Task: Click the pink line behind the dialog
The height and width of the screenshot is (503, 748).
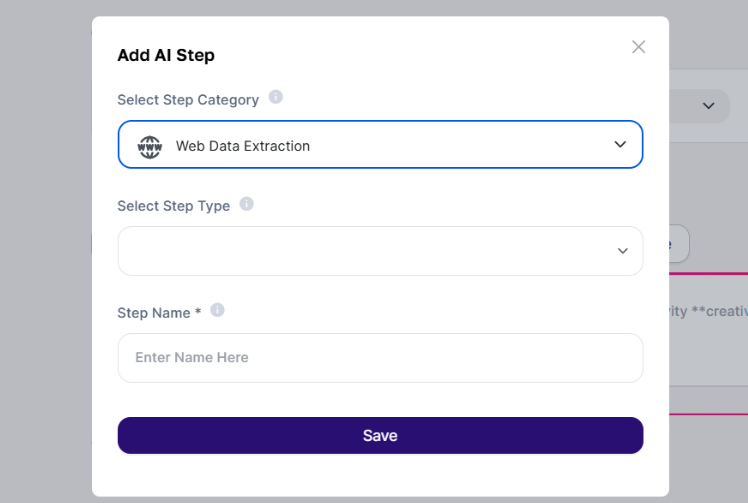Action: 708,273
